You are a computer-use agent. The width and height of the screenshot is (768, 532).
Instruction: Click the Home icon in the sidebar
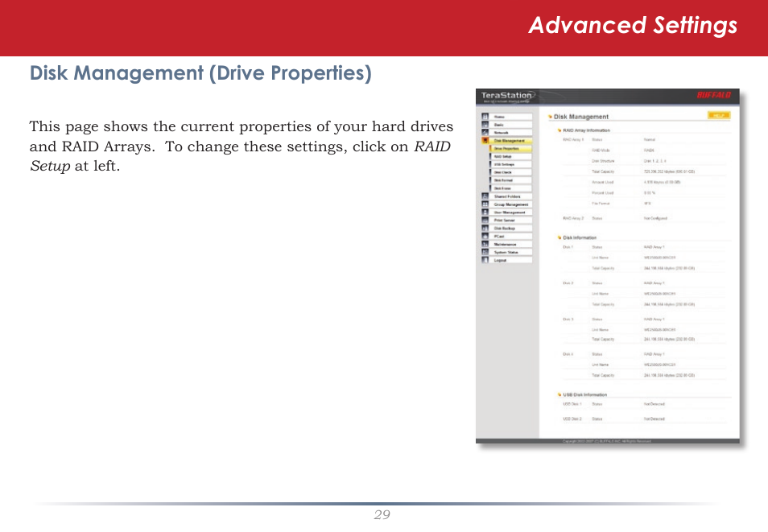coord(485,117)
